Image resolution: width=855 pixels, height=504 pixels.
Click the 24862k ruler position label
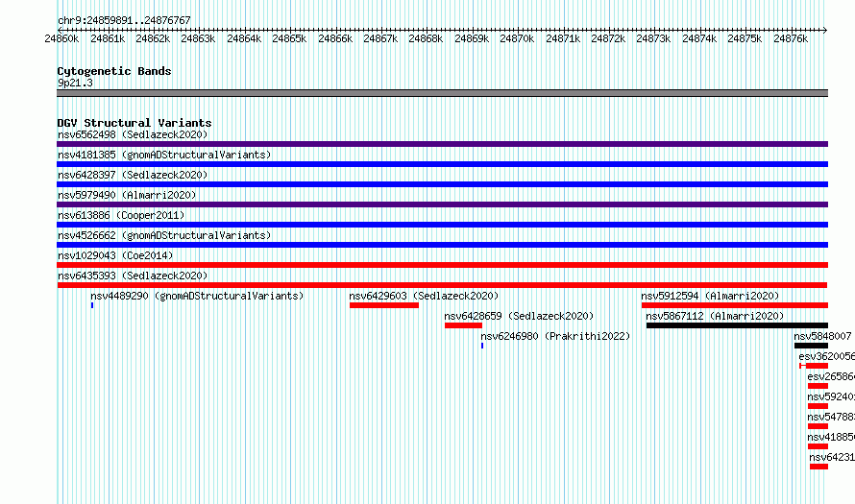tap(153, 38)
